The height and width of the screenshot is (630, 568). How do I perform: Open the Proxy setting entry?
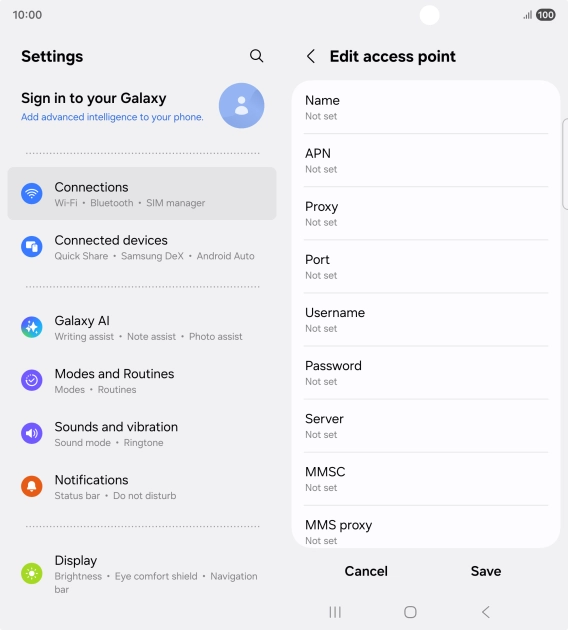pyautogui.click(x=426, y=213)
